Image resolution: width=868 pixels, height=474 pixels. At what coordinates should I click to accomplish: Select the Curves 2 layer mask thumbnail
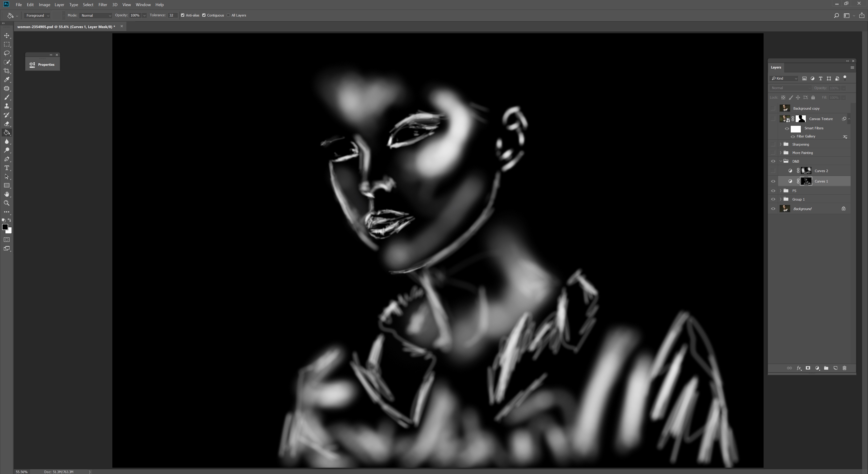[x=806, y=171]
